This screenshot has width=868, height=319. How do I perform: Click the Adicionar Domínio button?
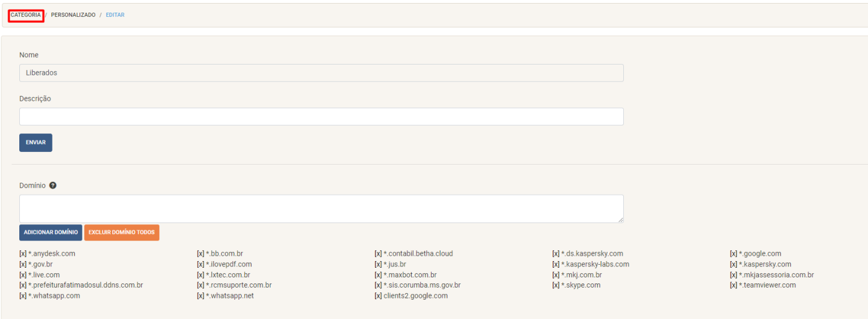point(51,233)
